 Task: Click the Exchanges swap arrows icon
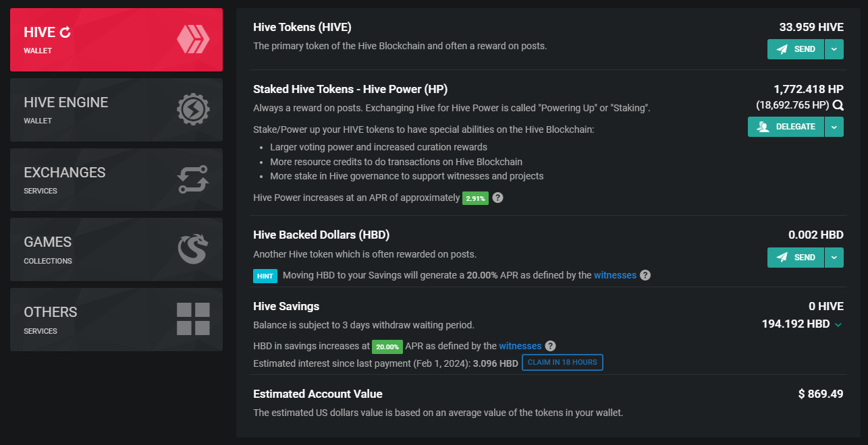[x=193, y=179]
